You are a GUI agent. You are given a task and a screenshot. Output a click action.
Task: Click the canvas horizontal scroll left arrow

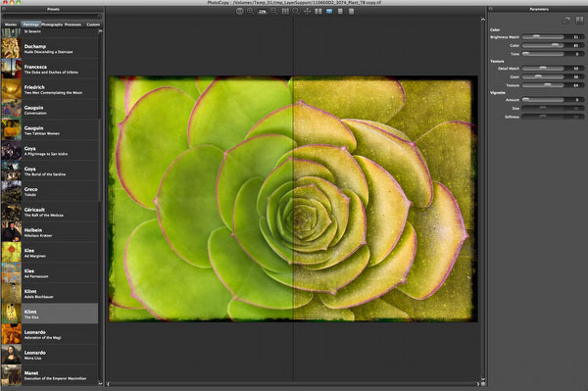tap(109, 384)
